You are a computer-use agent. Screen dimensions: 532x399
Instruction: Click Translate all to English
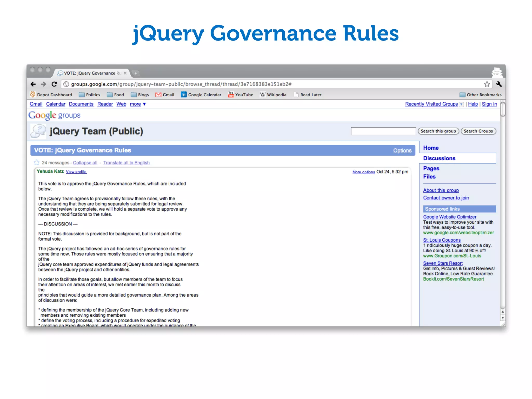pyautogui.click(x=126, y=163)
